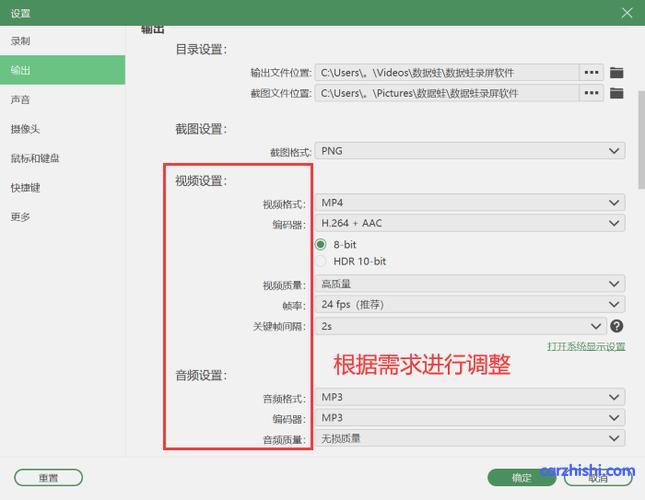The height and width of the screenshot is (500, 645).
Task: Close the settings dialog with X
Action: pyautogui.click(x=627, y=13)
